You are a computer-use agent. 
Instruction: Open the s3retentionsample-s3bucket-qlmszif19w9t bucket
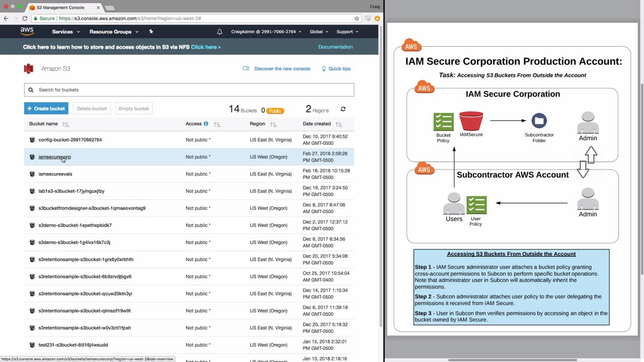[85, 311]
